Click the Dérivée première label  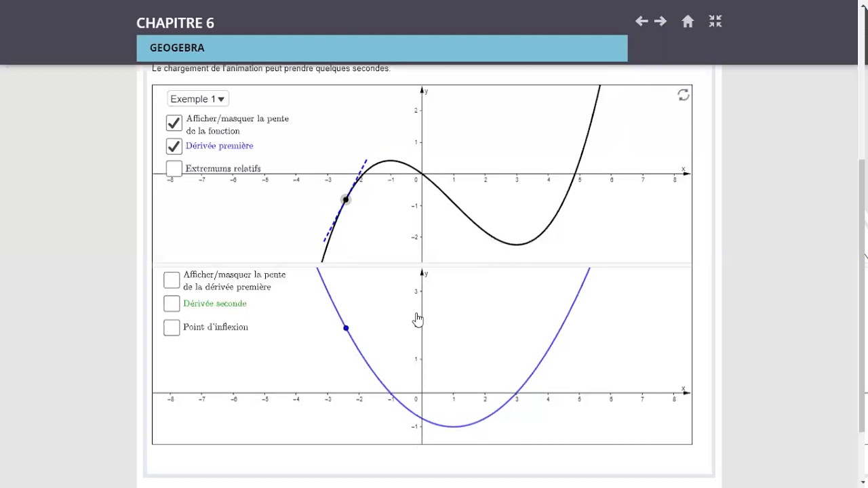tap(219, 146)
